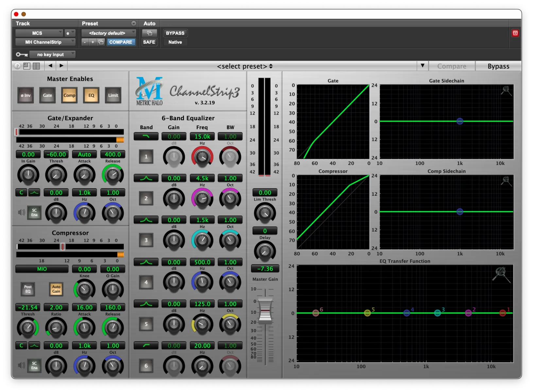Image resolution: width=533 pixels, height=392 pixels.
Task: Click Compressor sidechain filter shape icon
Action: tap(34, 346)
